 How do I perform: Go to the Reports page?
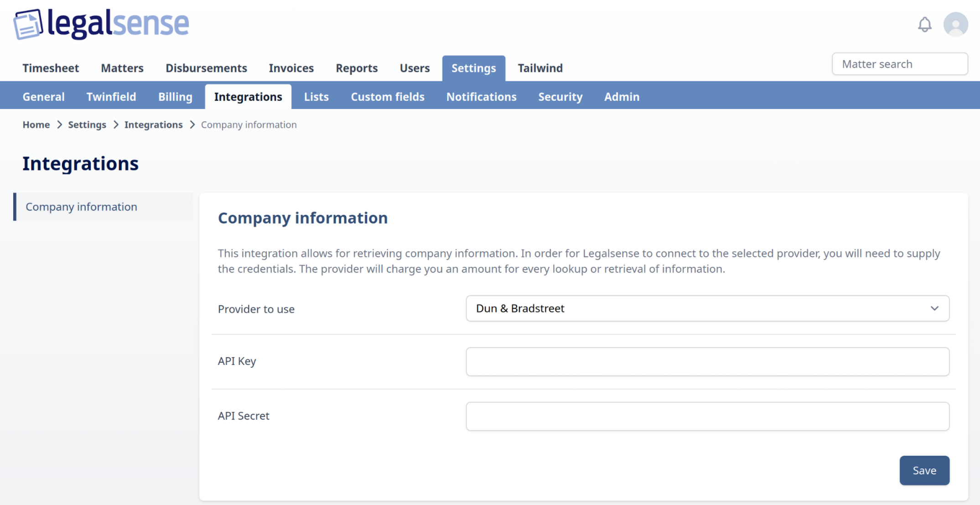pos(357,68)
